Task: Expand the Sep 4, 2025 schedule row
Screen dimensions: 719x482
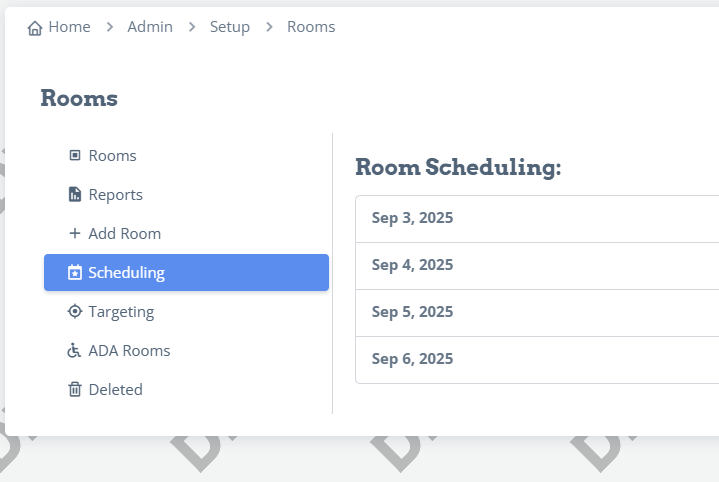Action: pos(537,266)
